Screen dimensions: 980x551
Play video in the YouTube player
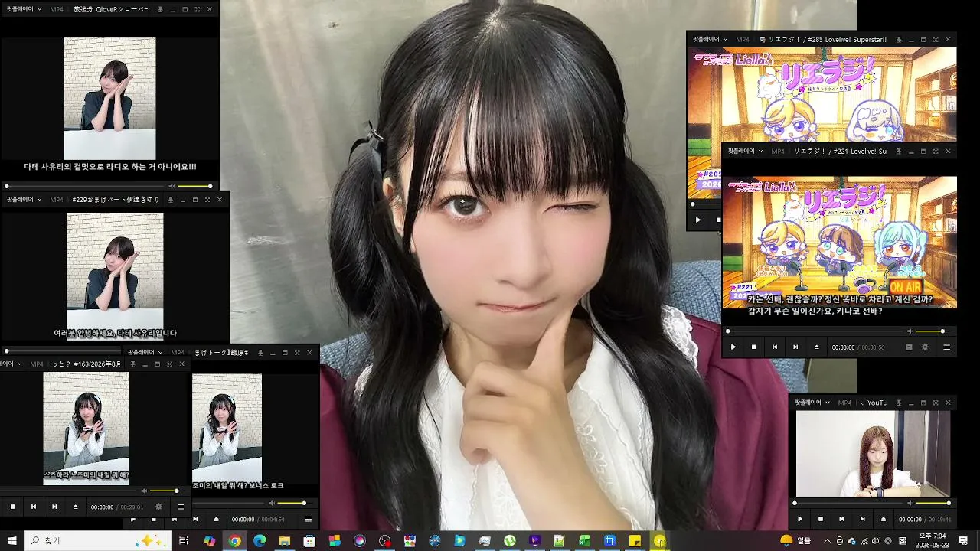(800, 519)
